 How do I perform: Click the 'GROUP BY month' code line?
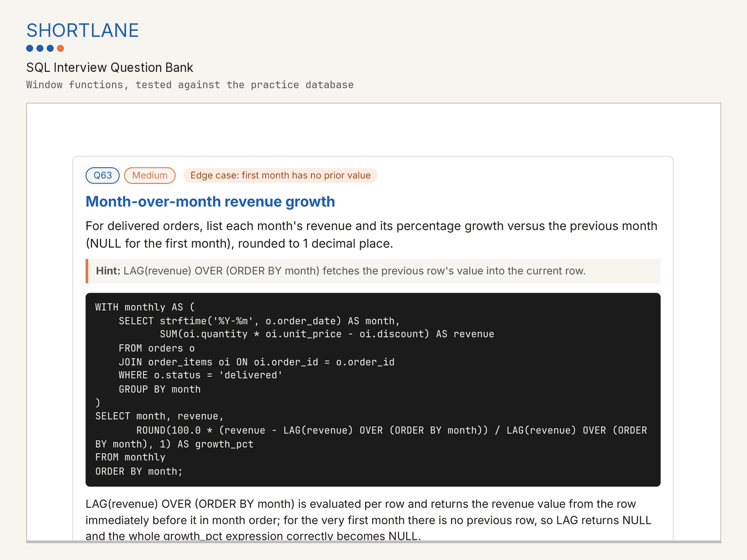pyautogui.click(x=160, y=389)
